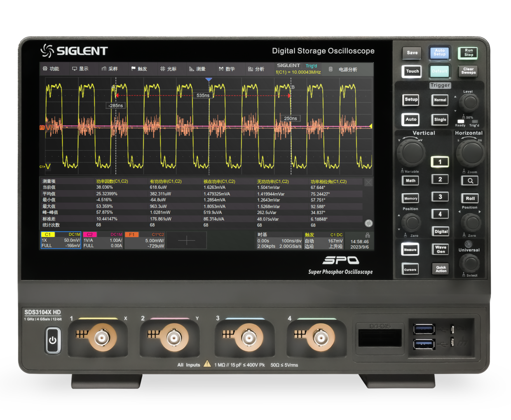
Task: Push the Vertical scale knob
Action: point(411,153)
